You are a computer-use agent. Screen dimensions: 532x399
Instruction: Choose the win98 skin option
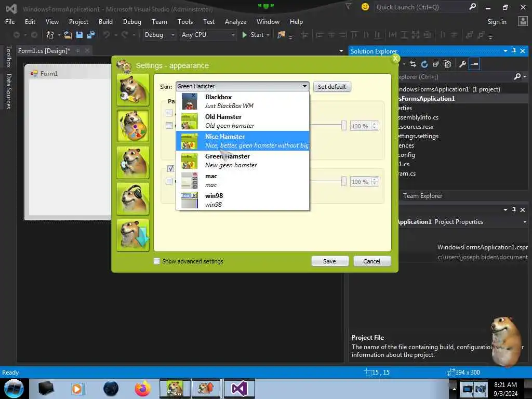[x=243, y=200]
